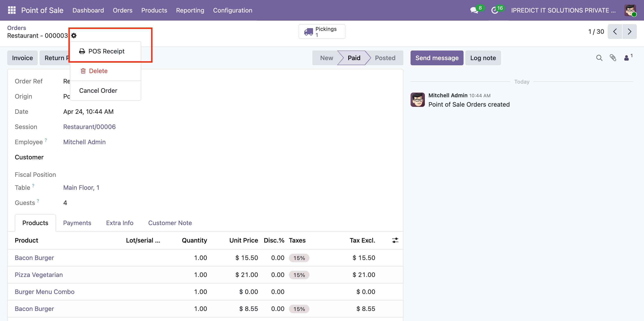Select Cancel Order menu entry
644x321 pixels.
click(98, 91)
